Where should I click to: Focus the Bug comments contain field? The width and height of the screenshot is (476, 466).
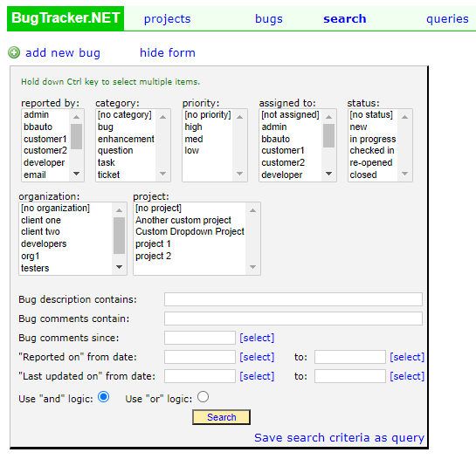click(293, 319)
